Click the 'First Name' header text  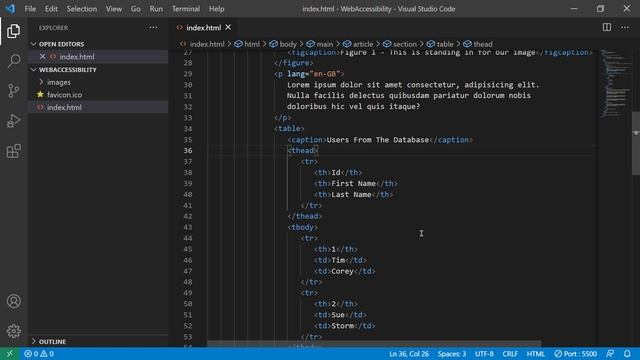(x=353, y=183)
